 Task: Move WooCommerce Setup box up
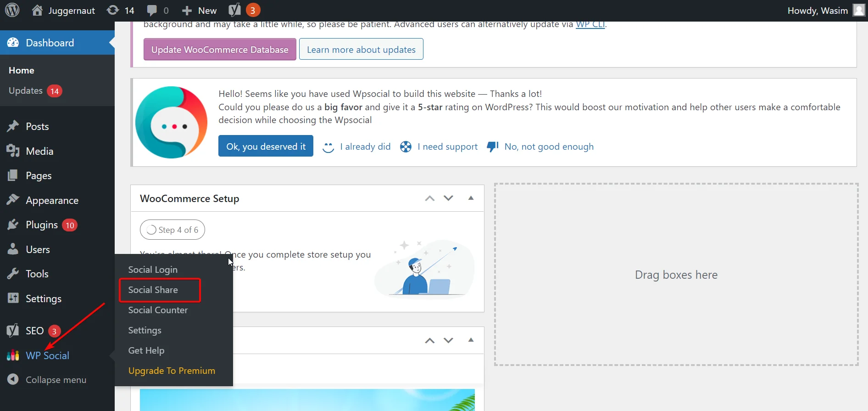coord(429,198)
